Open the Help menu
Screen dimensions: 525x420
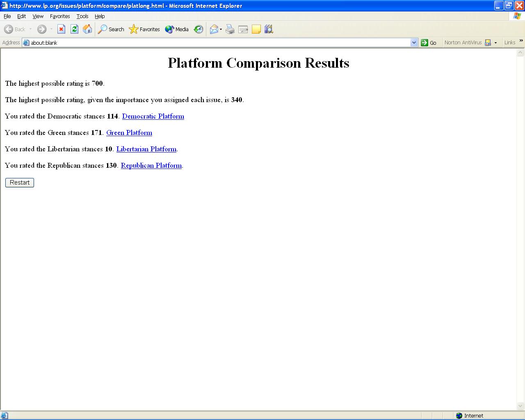(100, 16)
